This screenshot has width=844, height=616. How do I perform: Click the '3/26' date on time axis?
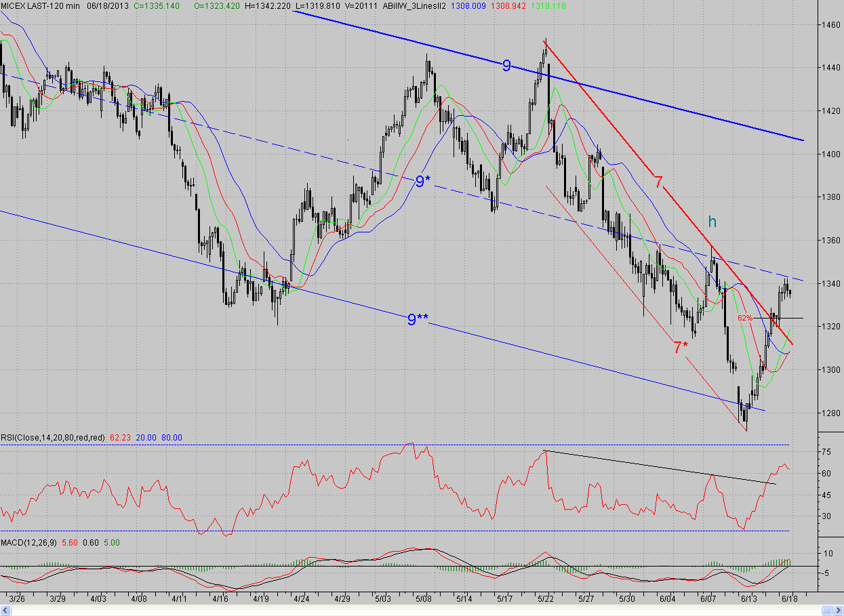pos(18,599)
